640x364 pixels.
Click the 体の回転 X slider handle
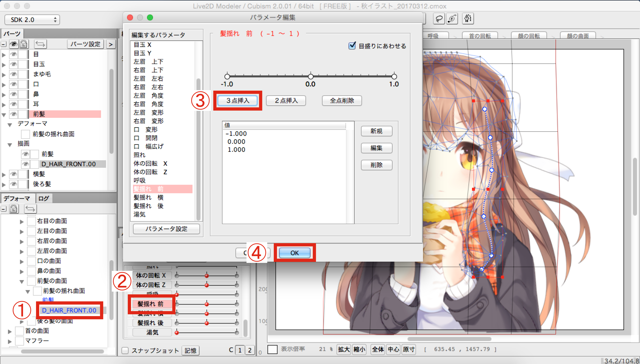tap(207, 276)
